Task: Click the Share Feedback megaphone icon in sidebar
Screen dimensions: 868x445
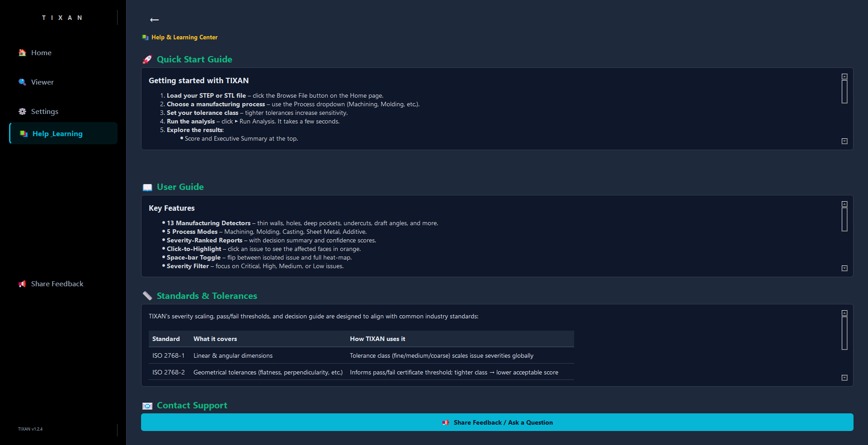Action: [22, 284]
